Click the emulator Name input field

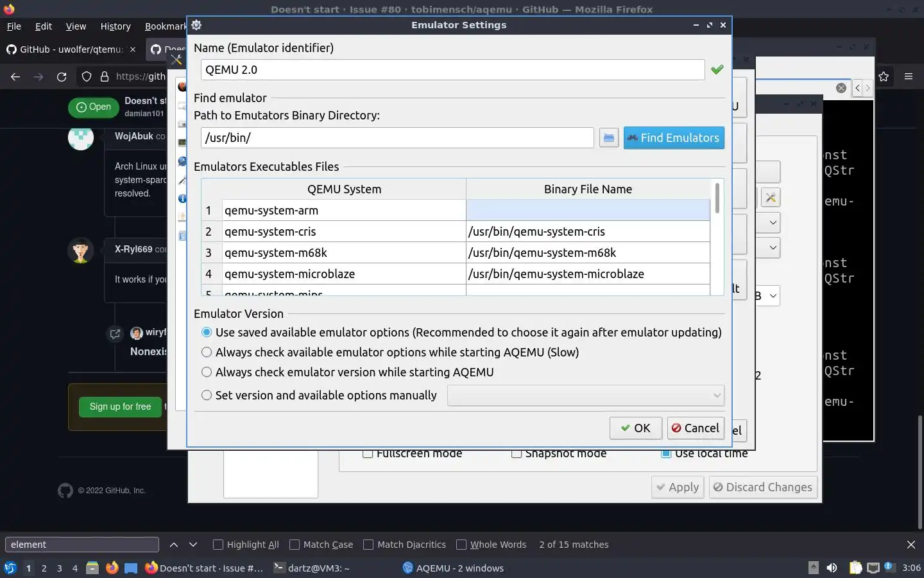(452, 69)
